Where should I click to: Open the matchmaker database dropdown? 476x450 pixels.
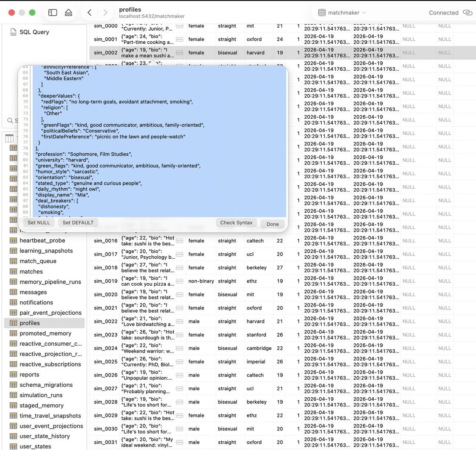[x=342, y=13]
